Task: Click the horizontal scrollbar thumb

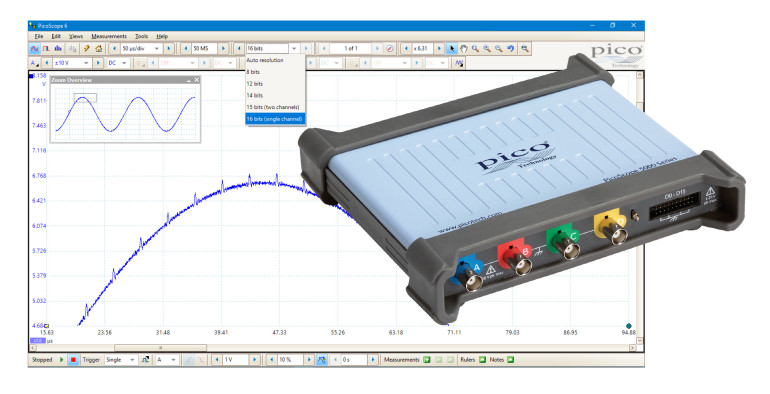Action: (161, 348)
